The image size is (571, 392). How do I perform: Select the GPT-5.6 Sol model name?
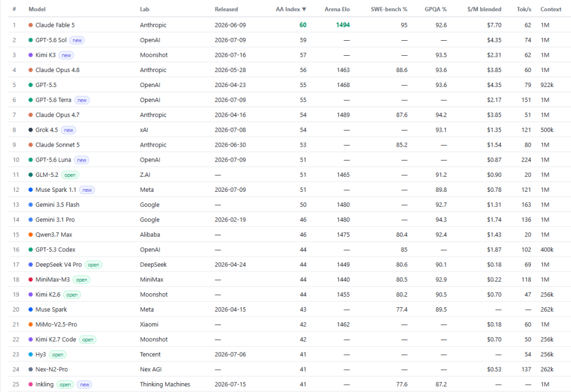(51, 40)
